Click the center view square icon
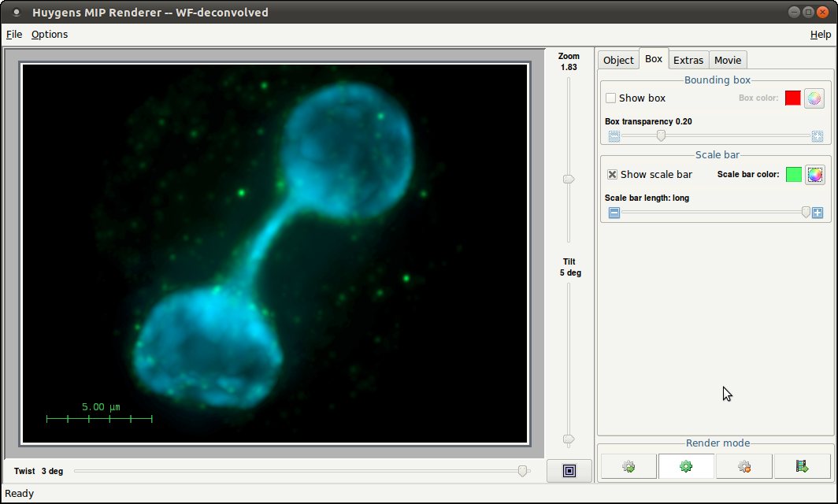This screenshot has width=838, height=504. click(x=569, y=470)
